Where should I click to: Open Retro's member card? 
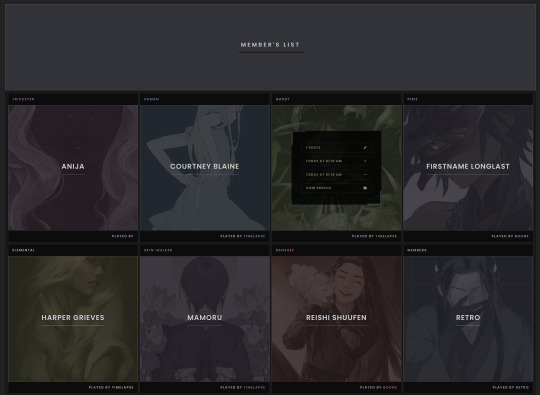point(468,319)
